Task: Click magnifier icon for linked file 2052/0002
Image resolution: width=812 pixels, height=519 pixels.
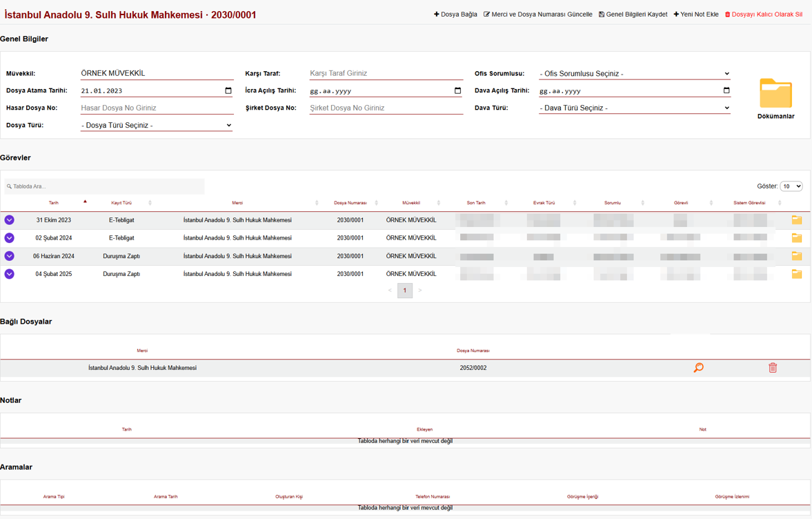Action: point(699,368)
